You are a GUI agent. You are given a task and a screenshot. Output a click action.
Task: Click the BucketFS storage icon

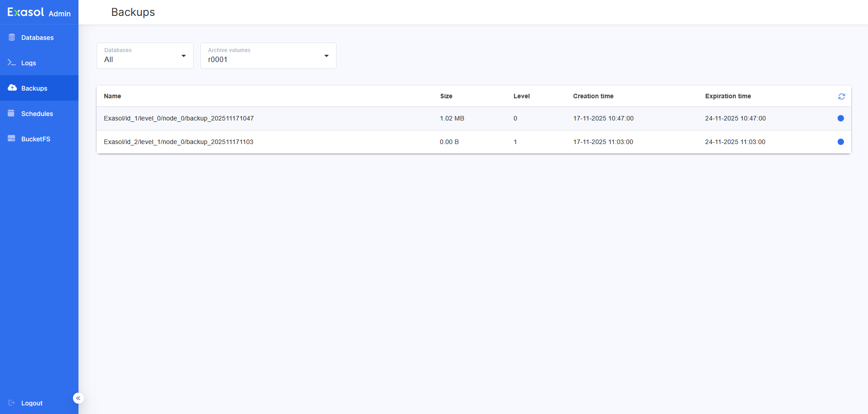pos(12,139)
